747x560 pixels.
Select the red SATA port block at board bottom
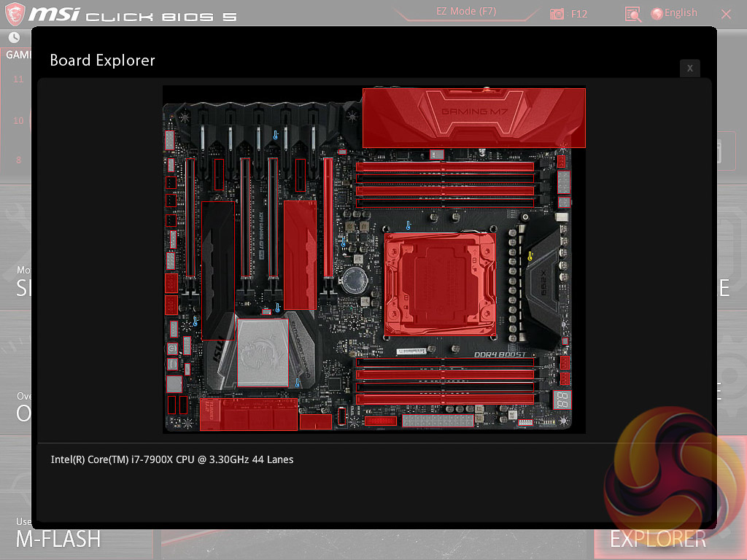(x=249, y=414)
